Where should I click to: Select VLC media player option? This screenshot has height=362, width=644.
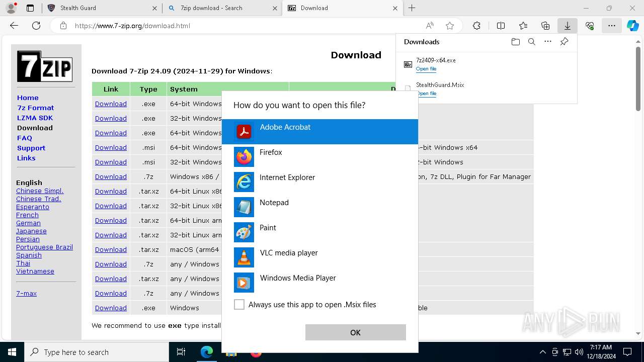click(320, 257)
